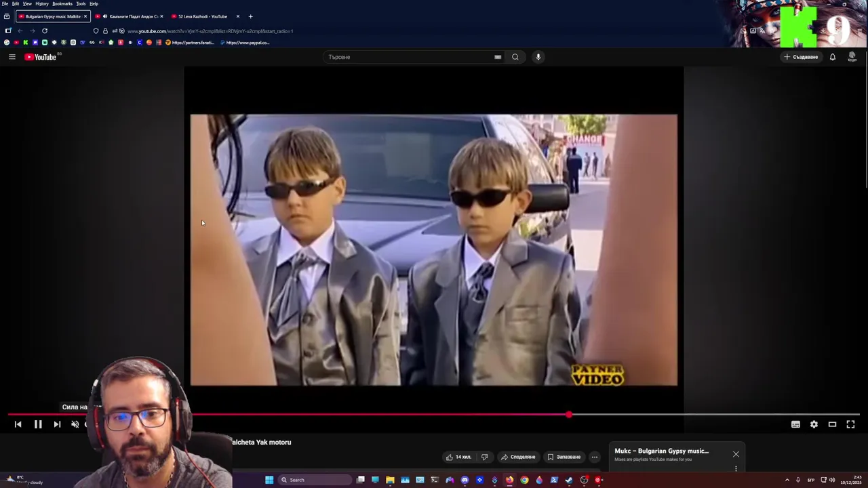Reload the current page
The width and height of the screenshot is (868, 488).
45,30
